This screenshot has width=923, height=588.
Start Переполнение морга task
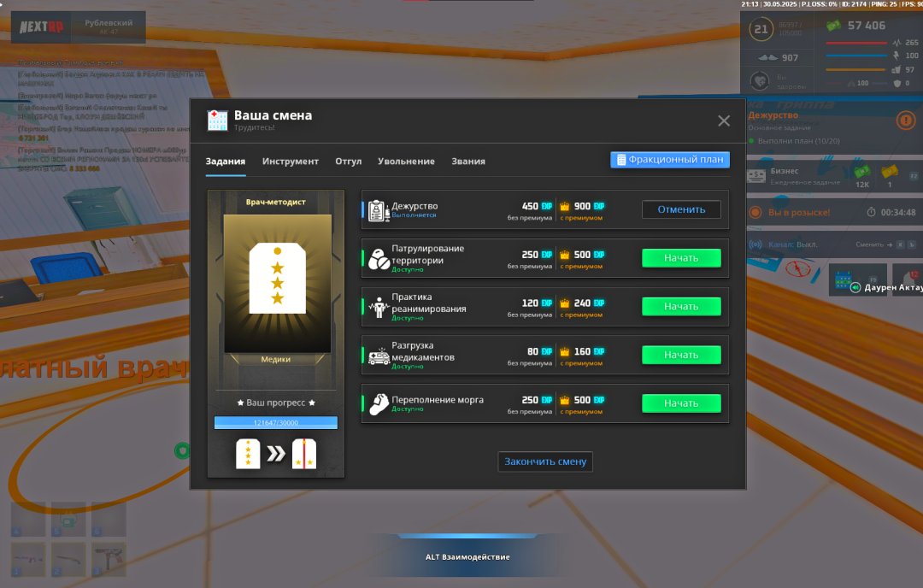click(x=681, y=403)
